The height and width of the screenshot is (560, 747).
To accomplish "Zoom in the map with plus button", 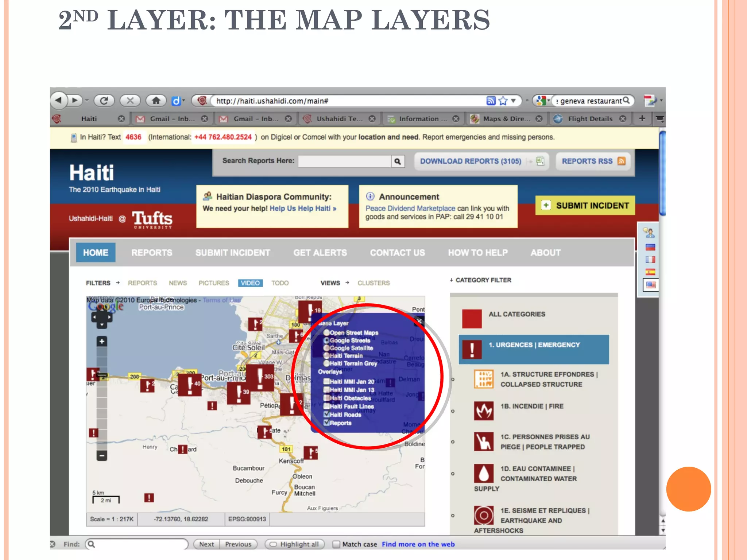I will coord(102,341).
